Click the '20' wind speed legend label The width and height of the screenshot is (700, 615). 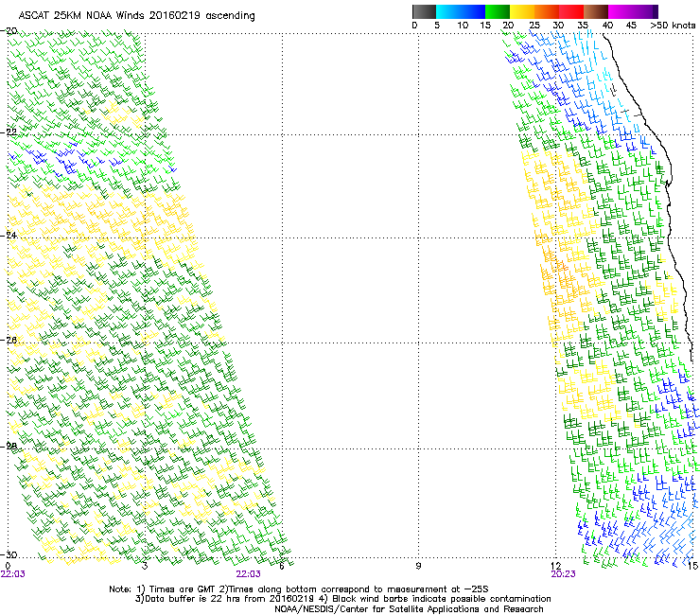click(x=508, y=26)
